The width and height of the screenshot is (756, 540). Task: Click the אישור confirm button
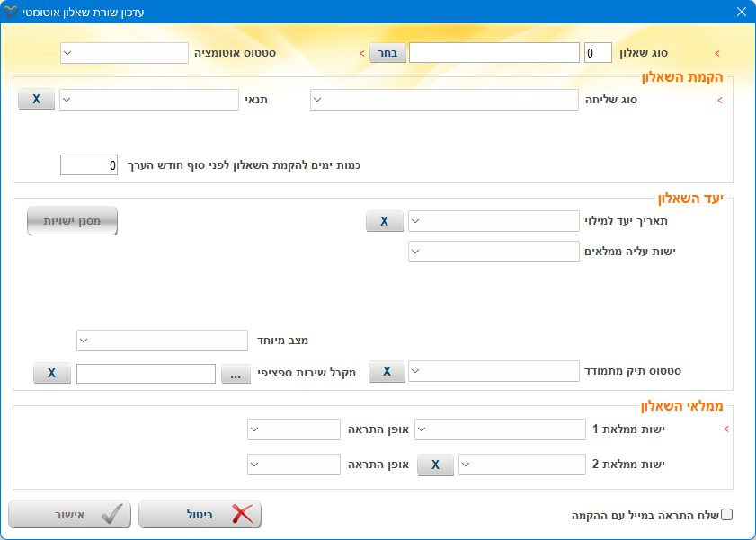[70, 515]
